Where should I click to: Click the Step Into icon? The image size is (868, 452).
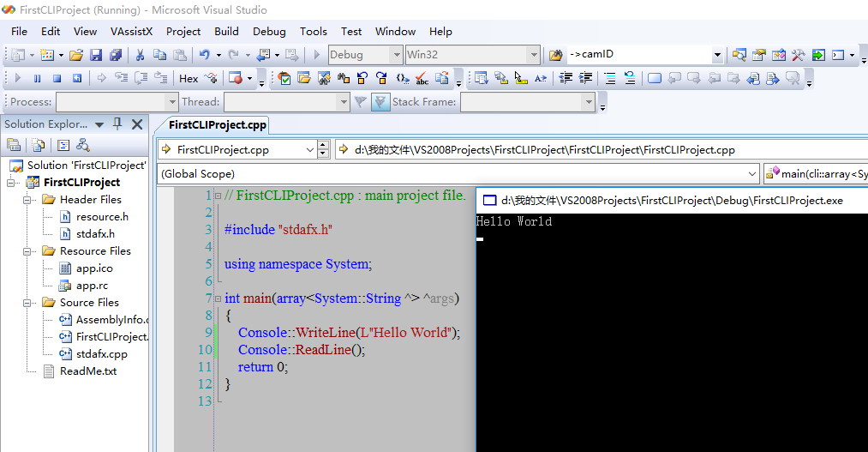pyautogui.click(x=121, y=78)
